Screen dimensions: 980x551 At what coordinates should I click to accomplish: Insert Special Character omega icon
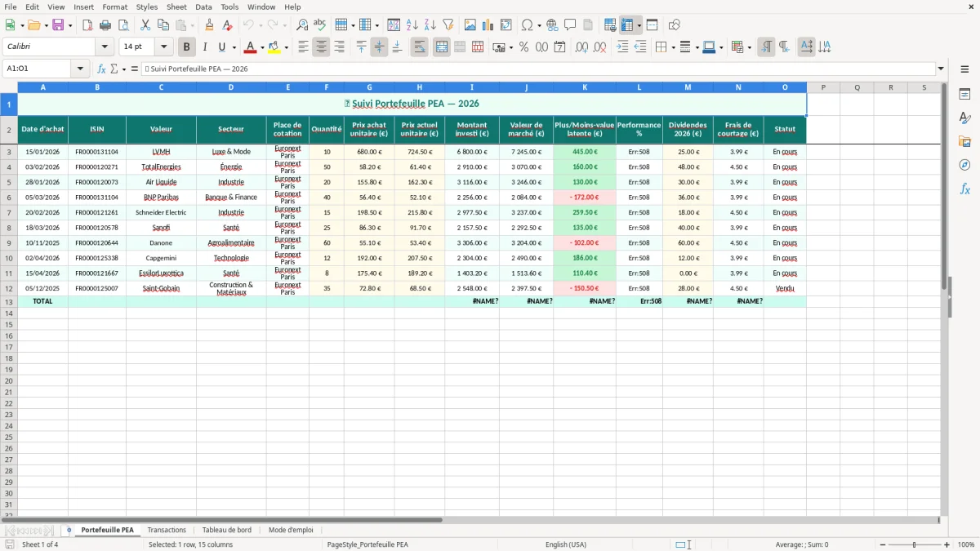coord(528,25)
